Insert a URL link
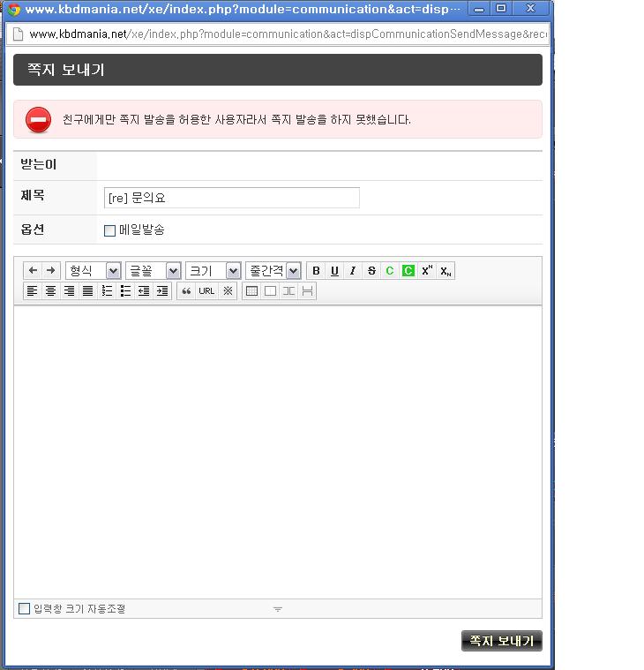 206,291
